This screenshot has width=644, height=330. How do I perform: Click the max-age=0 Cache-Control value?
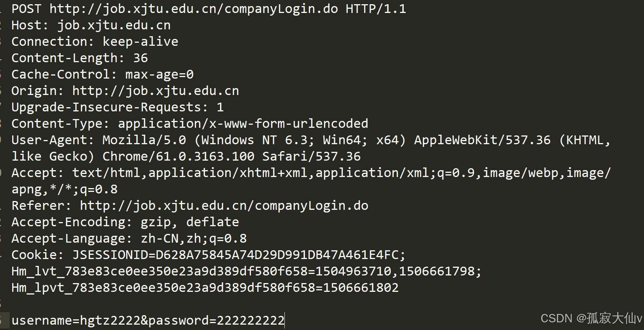pyautogui.click(x=159, y=74)
